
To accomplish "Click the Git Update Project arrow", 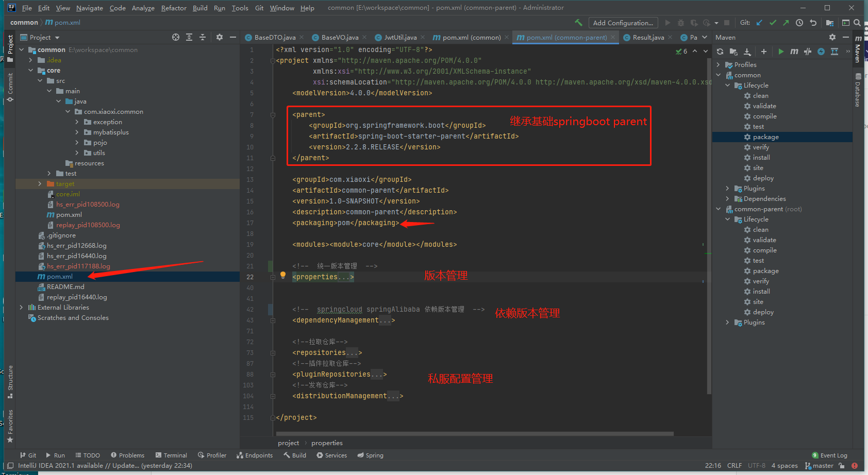I will coord(759,23).
